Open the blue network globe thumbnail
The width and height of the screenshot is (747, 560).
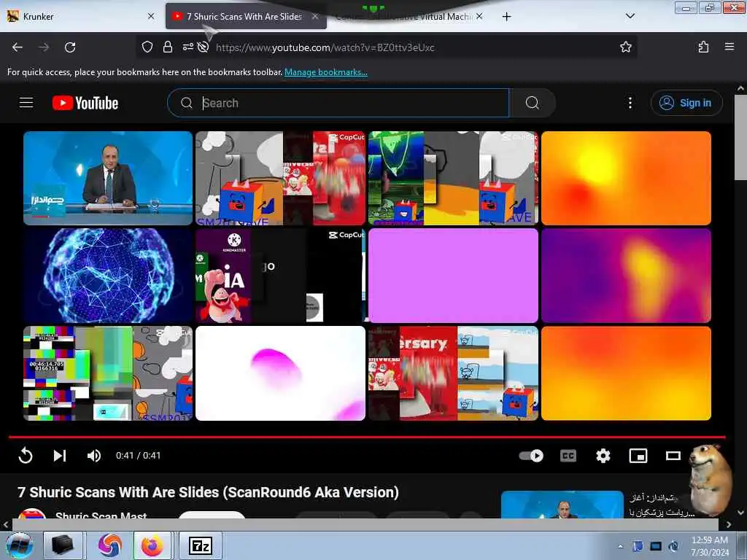[108, 276]
